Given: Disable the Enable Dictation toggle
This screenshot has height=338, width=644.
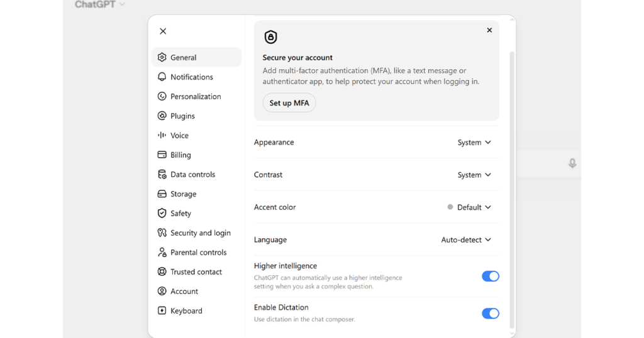Looking at the screenshot, I should coord(491,313).
